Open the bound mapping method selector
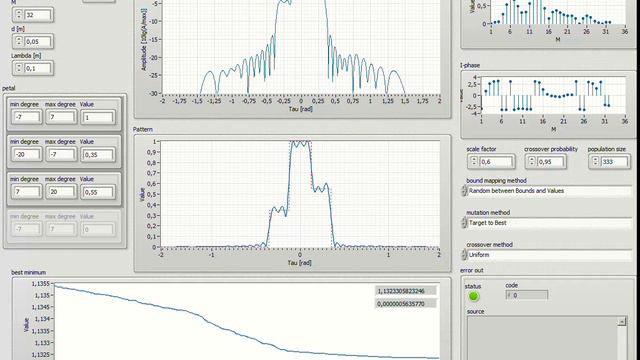 (549, 191)
